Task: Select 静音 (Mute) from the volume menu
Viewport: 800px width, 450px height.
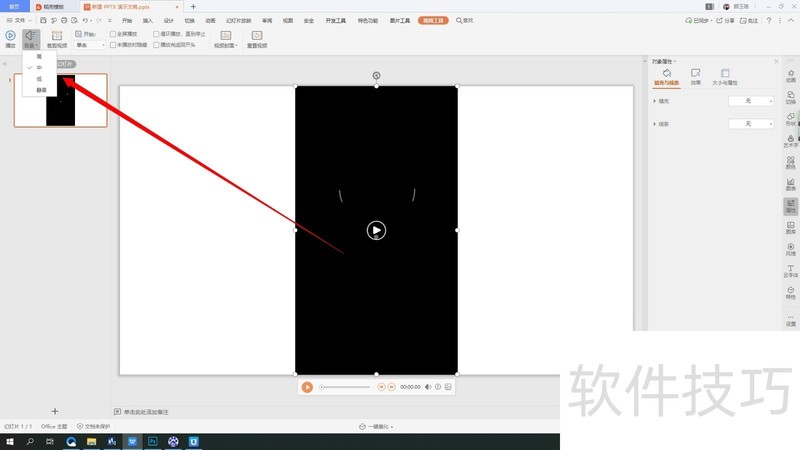Action: (42, 90)
